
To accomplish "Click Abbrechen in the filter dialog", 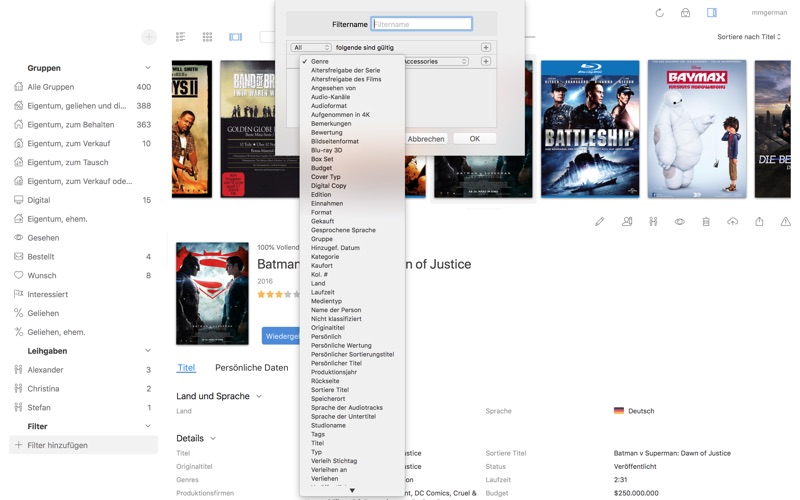I will coord(426,139).
